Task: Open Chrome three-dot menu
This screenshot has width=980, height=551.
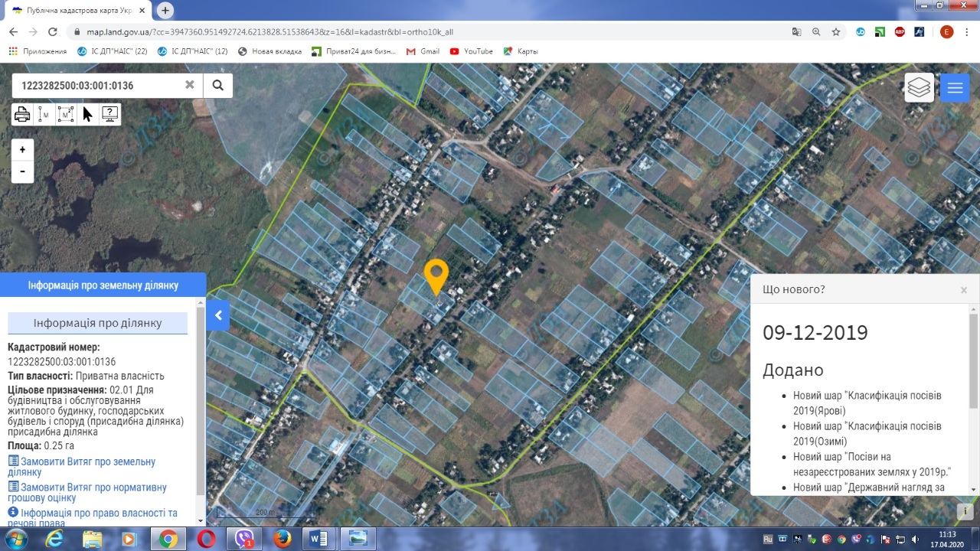Action: point(967,32)
